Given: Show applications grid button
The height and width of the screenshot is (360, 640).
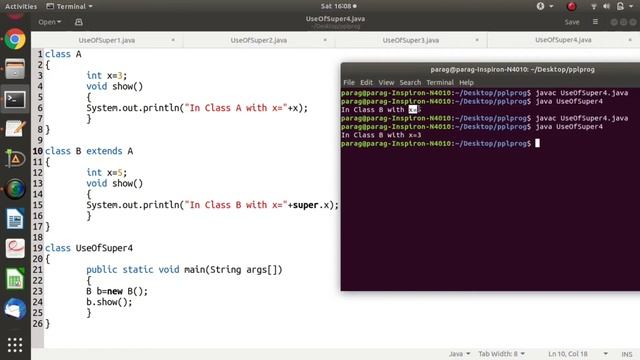Looking at the screenshot, I should tap(15, 345).
